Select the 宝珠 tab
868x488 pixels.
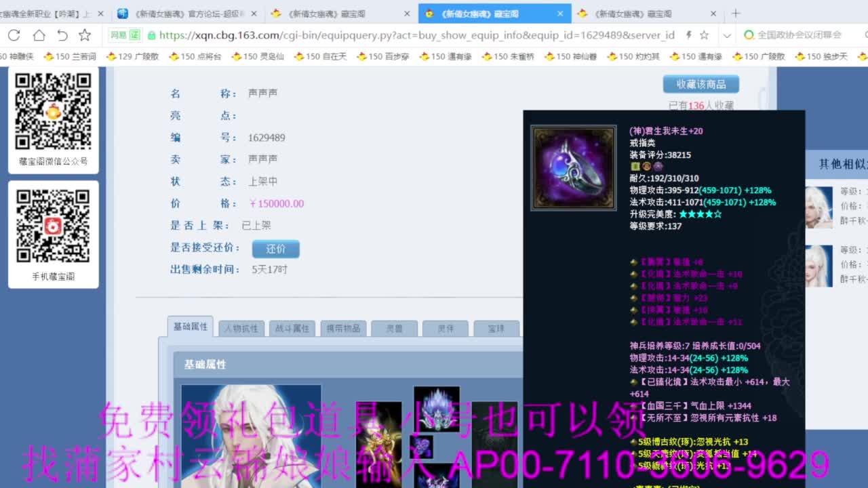tap(496, 329)
